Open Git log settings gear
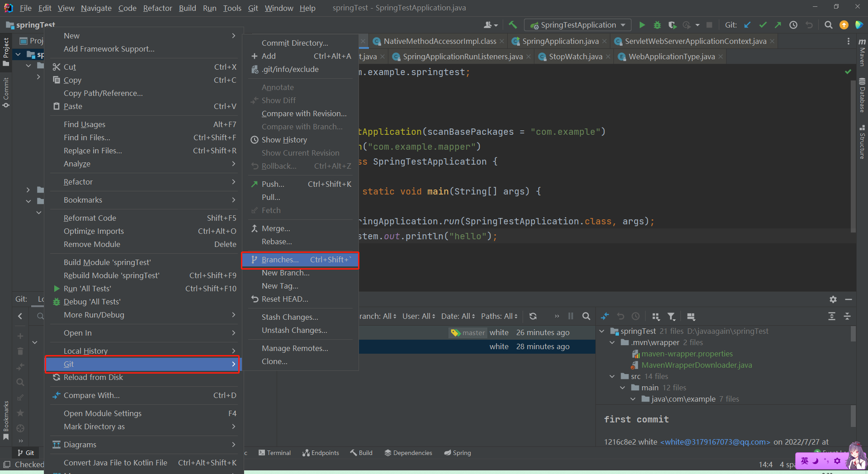This screenshot has height=474, width=868. click(833, 299)
